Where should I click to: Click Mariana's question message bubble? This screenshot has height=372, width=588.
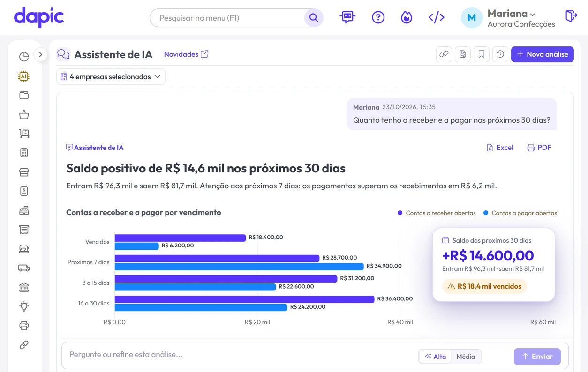(452, 114)
